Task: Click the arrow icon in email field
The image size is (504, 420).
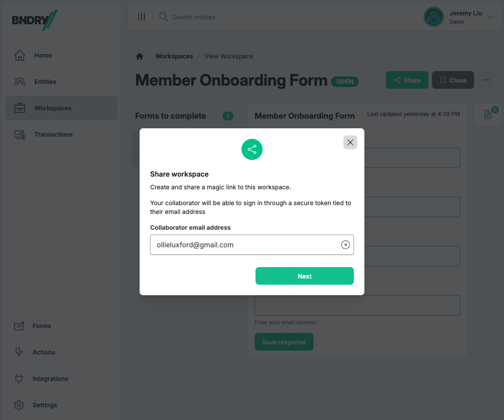Action: 346,245
